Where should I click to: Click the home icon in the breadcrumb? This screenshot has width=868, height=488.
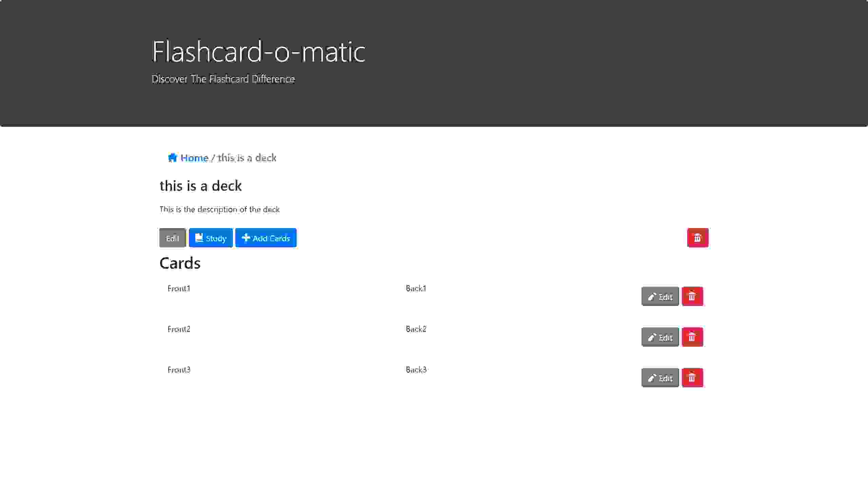click(172, 158)
